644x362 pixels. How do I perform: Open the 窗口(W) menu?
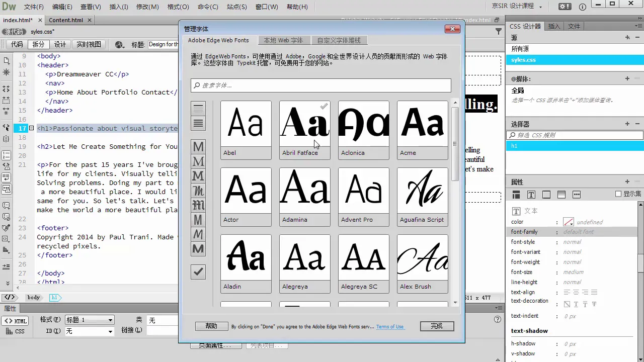(x=268, y=7)
